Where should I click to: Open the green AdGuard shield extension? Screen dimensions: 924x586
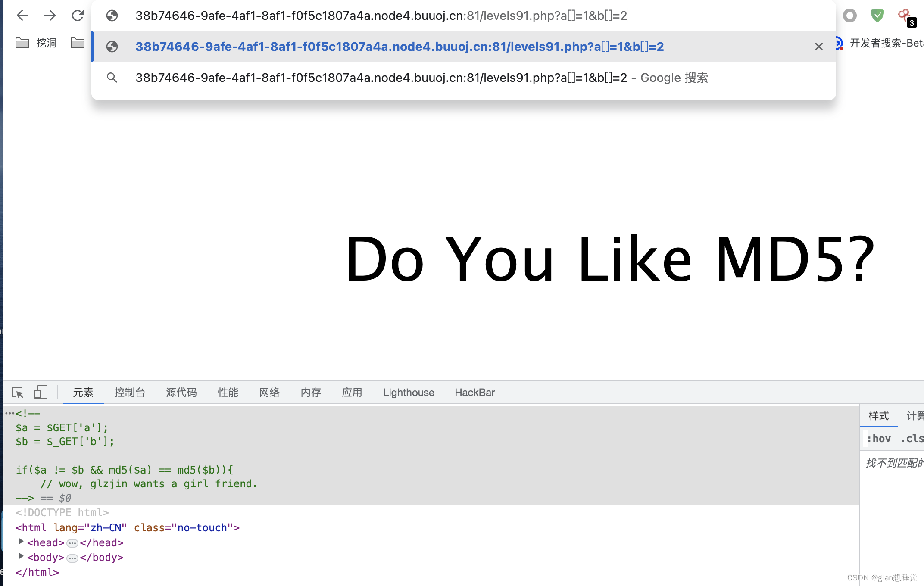tap(877, 16)
